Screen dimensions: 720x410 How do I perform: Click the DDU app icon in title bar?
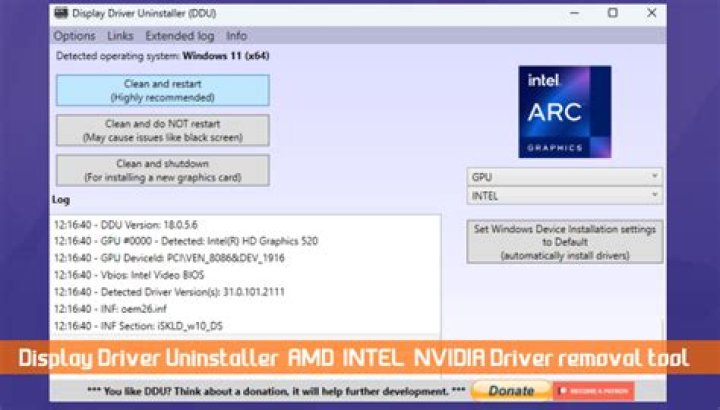coord(61,13)
